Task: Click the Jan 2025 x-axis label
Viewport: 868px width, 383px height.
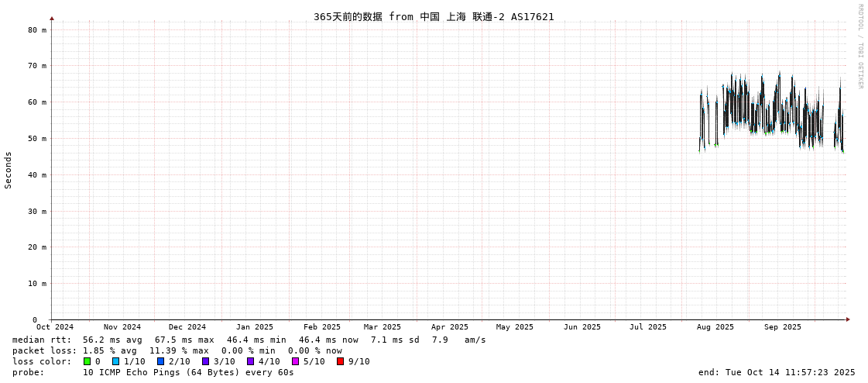Action: (254, 327)
